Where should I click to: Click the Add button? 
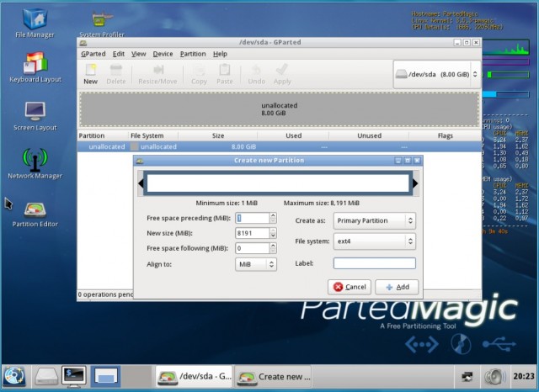point(397,287)
